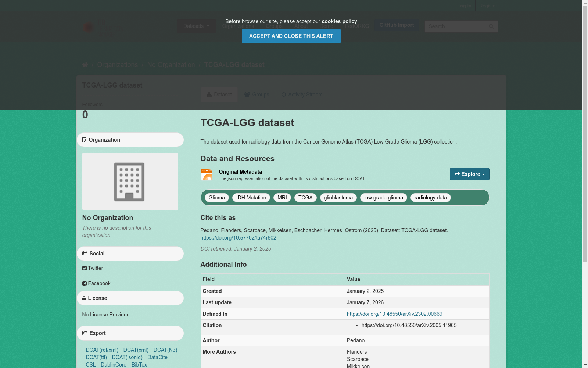Click the Created value January 2, 2025
This screenshot has height=368, width=588.
point(365,291)
